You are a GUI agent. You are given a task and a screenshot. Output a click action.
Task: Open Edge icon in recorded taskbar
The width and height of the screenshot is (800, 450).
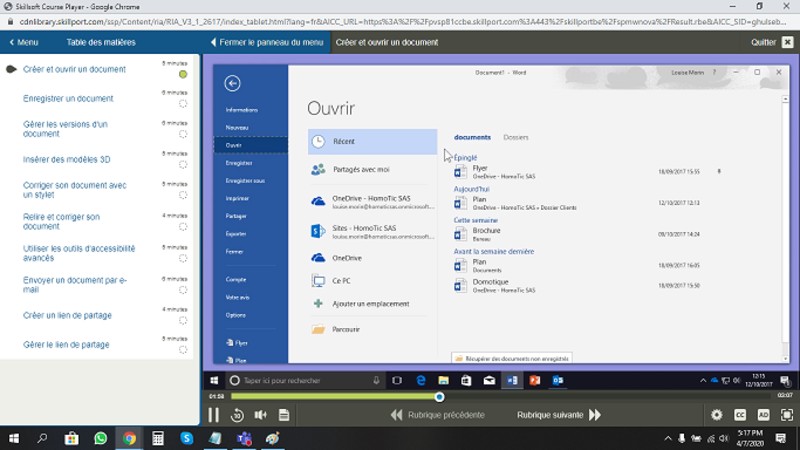[x=421, y=381]
